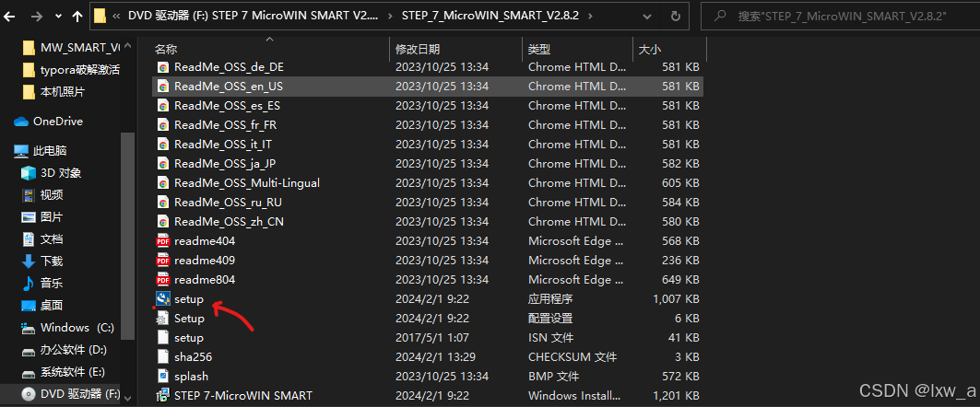Click the 3D 对象 cube icon
This screenshot has width=980, height=407.
click(29, 173)
